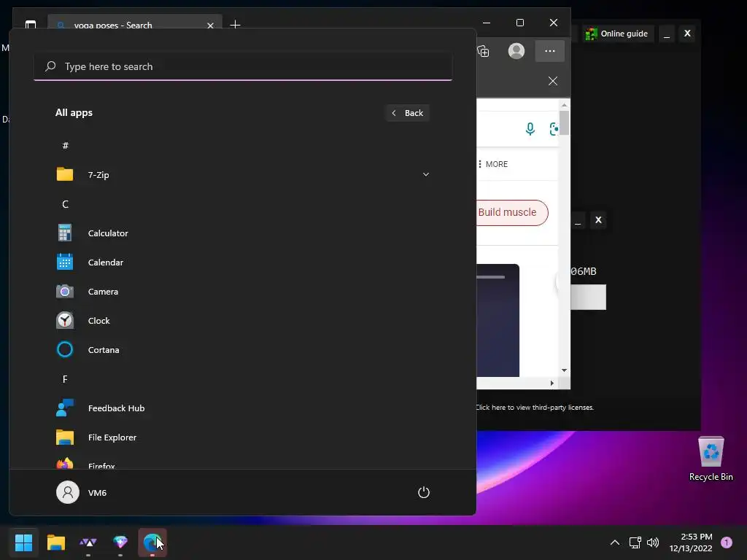
Task: Open a new tab in Edge
Action: tap(235, 24)
